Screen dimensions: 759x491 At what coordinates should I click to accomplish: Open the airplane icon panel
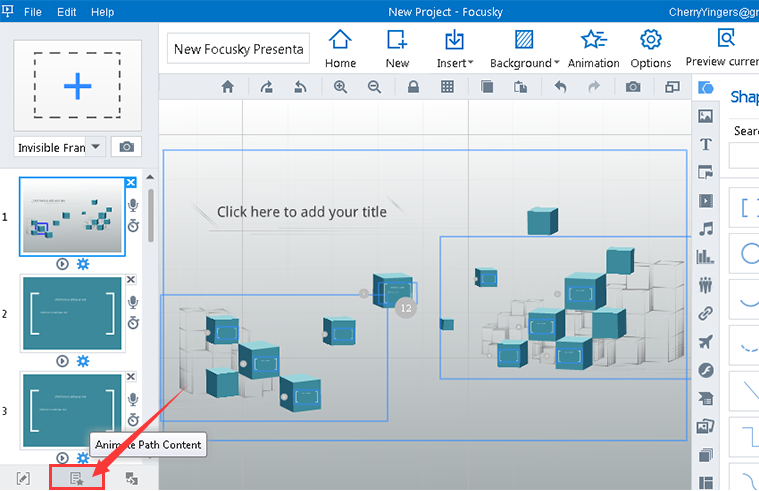pos(706,342)
